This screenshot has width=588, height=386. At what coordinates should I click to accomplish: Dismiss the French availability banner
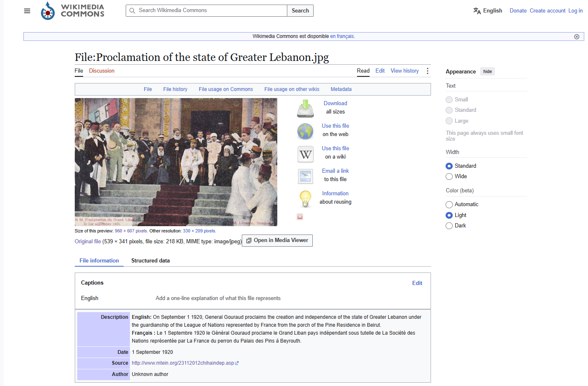point(576,37)
